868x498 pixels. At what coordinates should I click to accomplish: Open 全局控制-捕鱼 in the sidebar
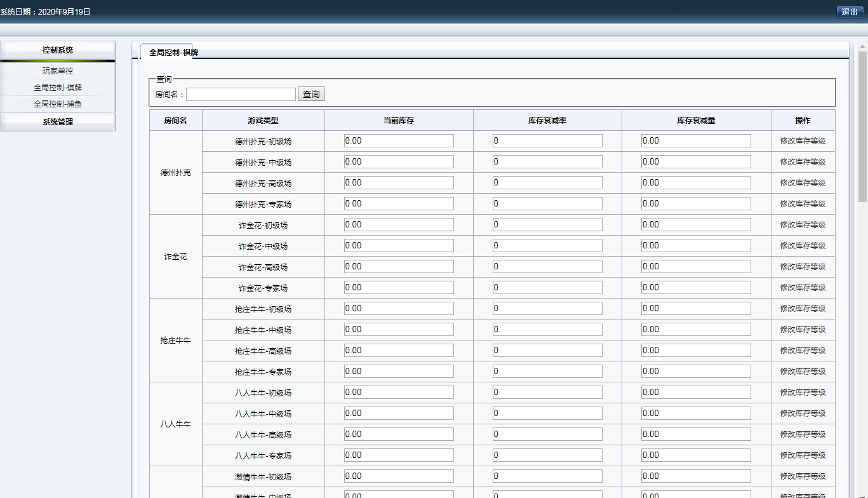click(58, 104)
